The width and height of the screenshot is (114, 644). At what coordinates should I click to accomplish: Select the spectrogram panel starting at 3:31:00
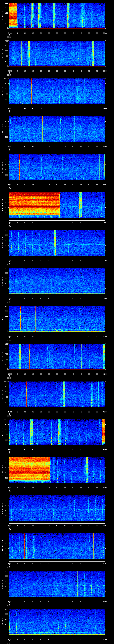pos(57,16)
